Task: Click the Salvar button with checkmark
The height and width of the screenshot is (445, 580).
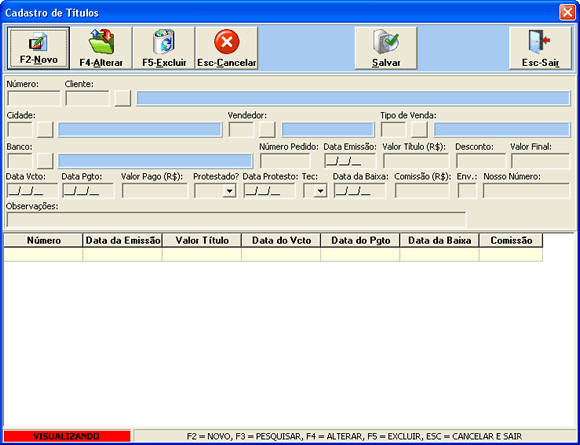Action: (386, 48)
